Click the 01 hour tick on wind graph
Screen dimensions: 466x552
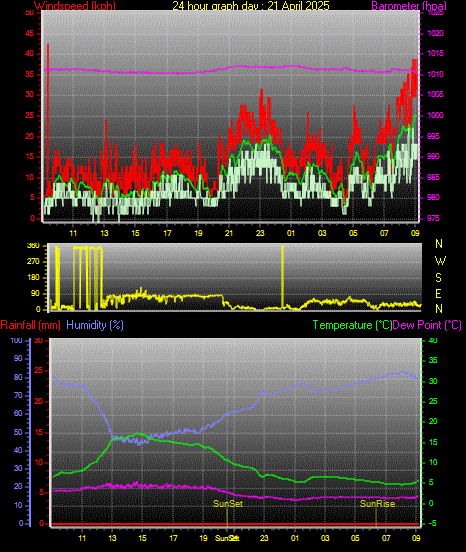coord(291,233)
